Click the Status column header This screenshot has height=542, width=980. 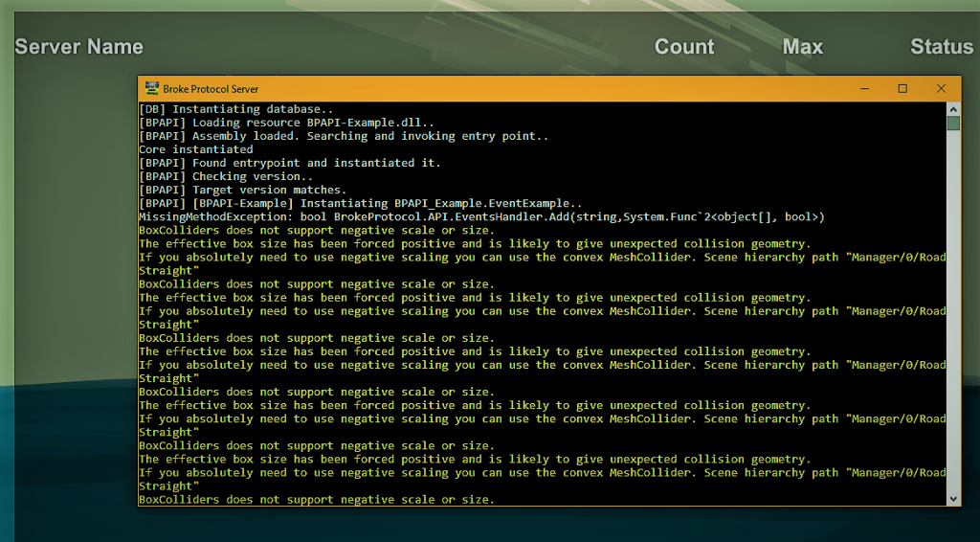[942, 47]
